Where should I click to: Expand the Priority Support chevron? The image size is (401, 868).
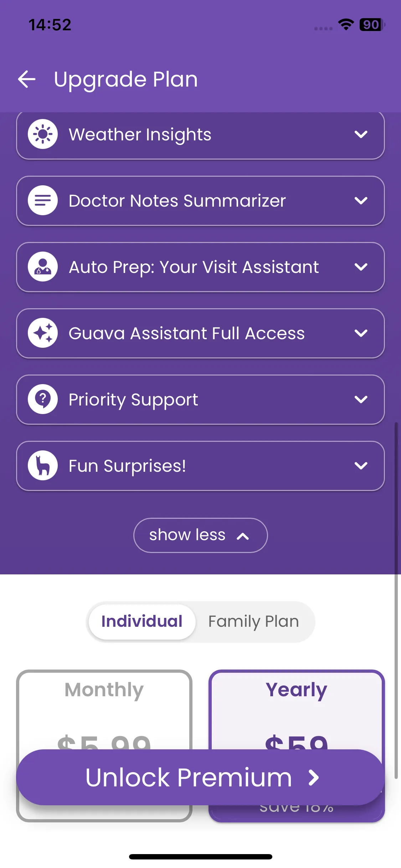click(361, 399)
